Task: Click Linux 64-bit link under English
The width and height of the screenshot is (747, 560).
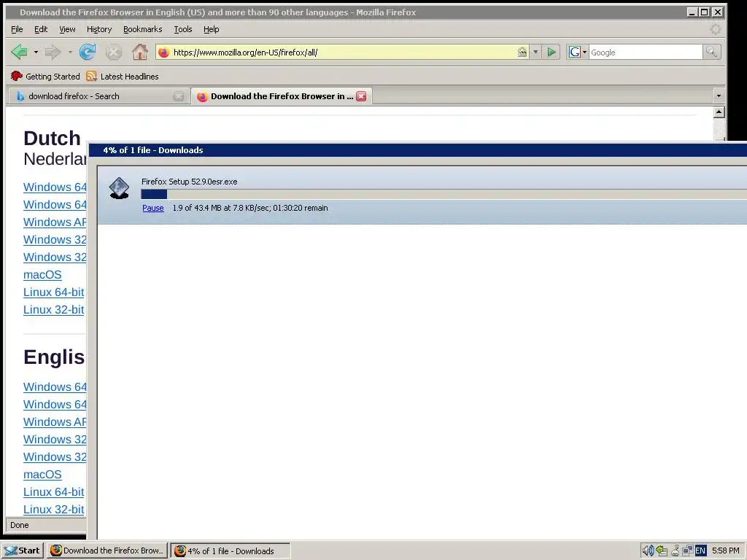Action: point(54,492)
